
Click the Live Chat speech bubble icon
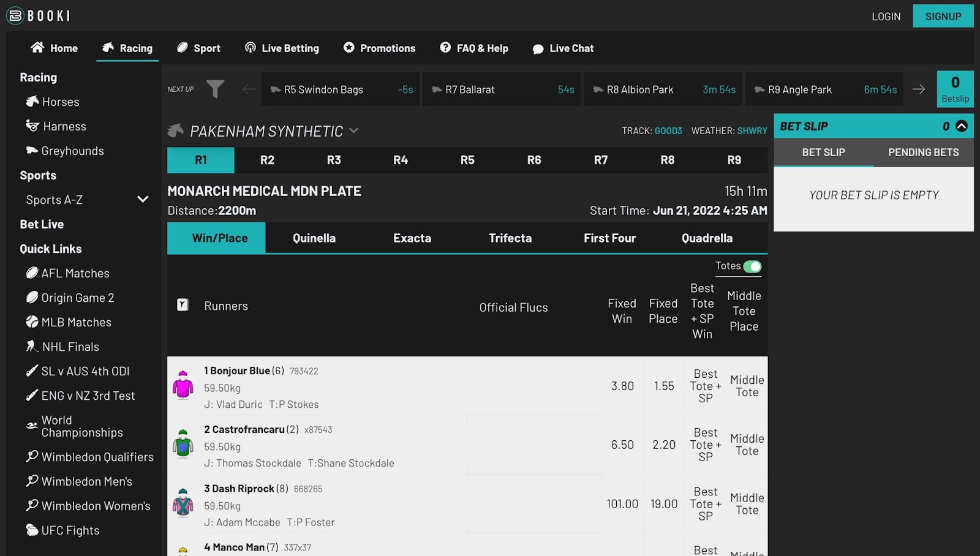(x=538, y=48)
